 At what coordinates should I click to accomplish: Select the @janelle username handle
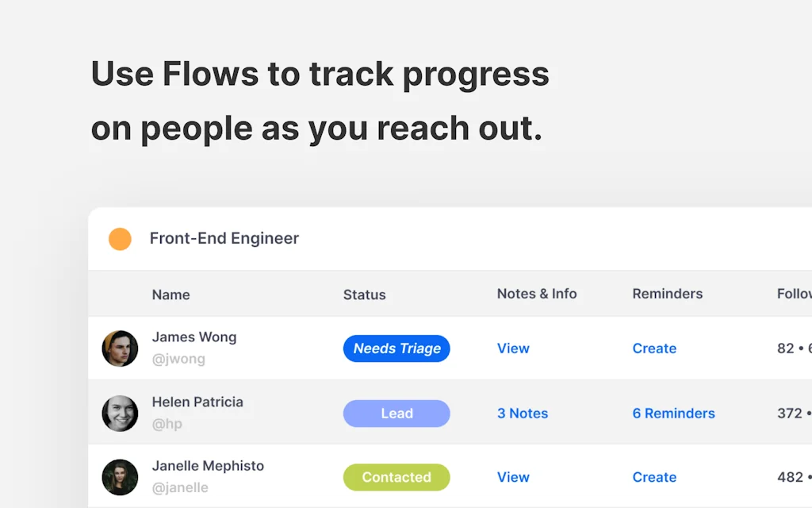[180, 487]
